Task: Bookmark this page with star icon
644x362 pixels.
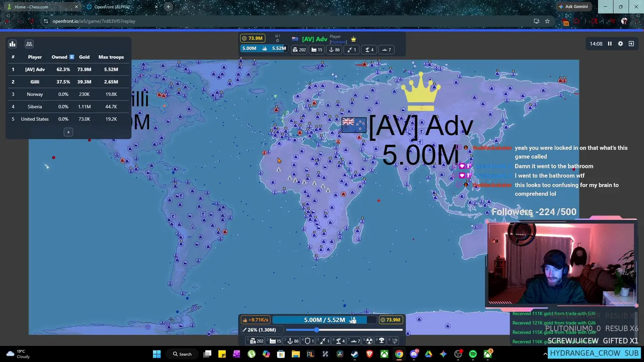Action: [x=547, y=21]
